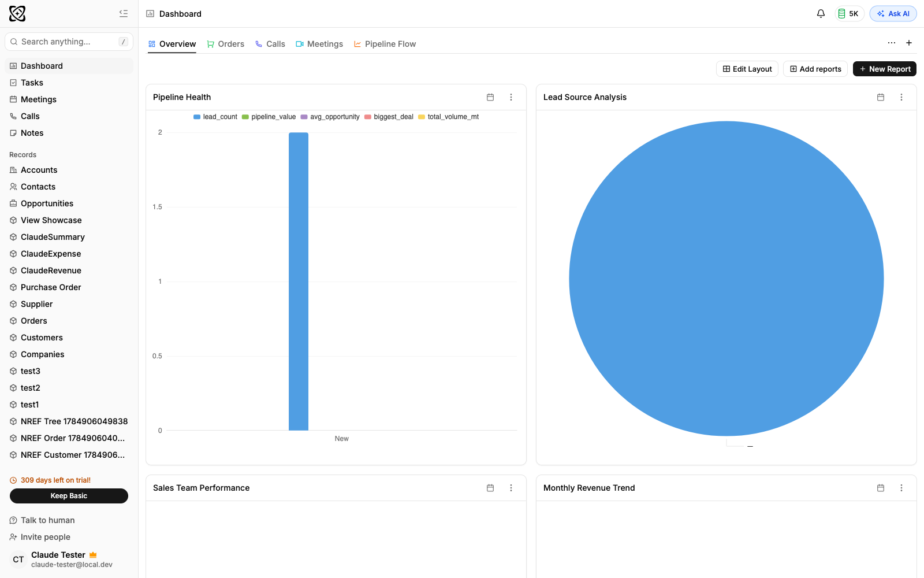Open the tab bar's more options ellipsis
Image resolution: width=924 pixels, height=578 pixels.
coord(892,43)
